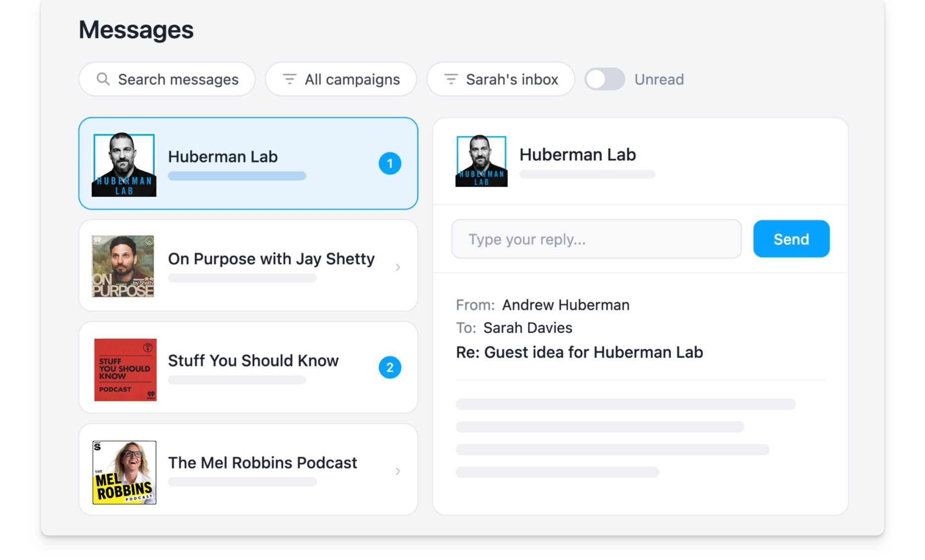Open the All campaigns filter

click(340, 79)
